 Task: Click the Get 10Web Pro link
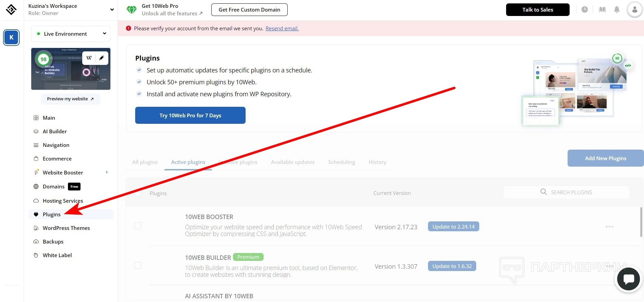tap(160, 6)
